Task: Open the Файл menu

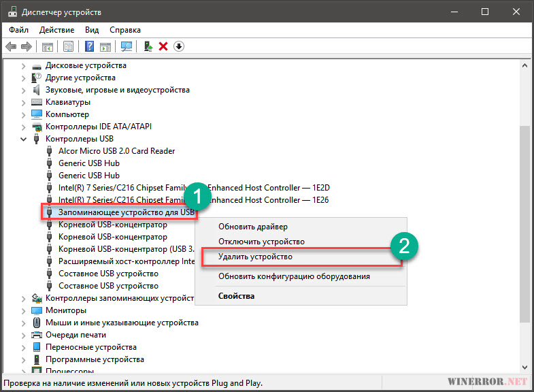Action: pyautogui.click(x=18, y=30)
